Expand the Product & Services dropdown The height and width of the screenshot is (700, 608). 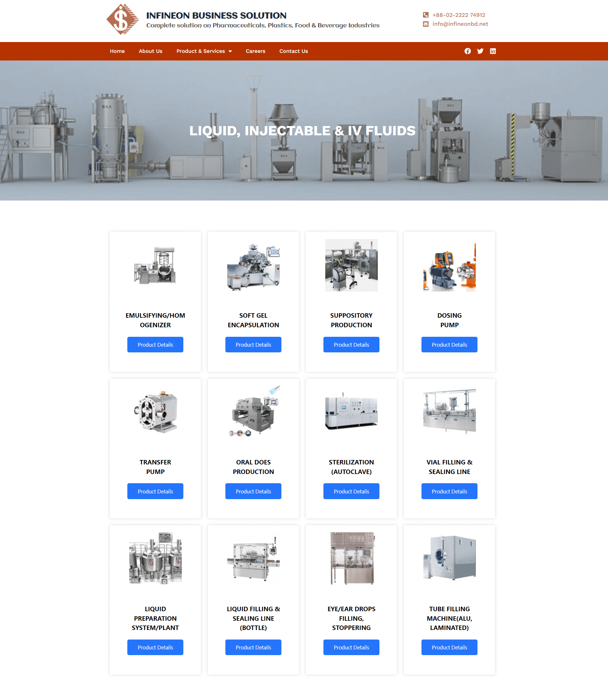[201, 51]
